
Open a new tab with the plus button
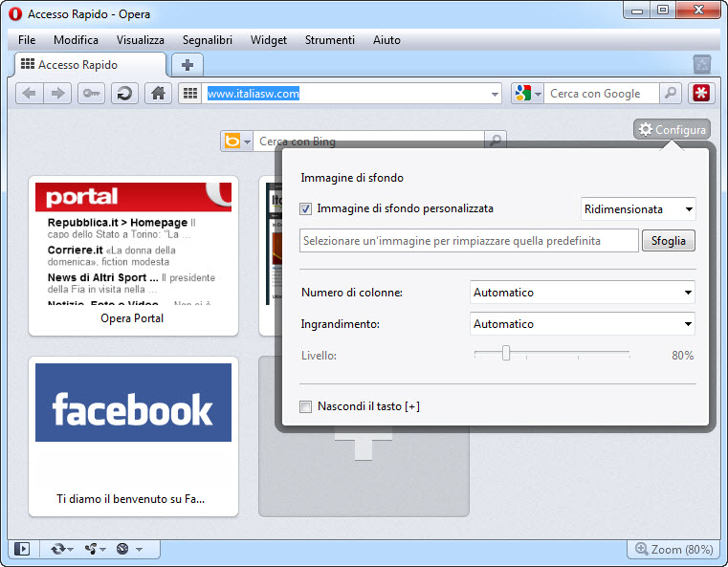click(188, 65)
